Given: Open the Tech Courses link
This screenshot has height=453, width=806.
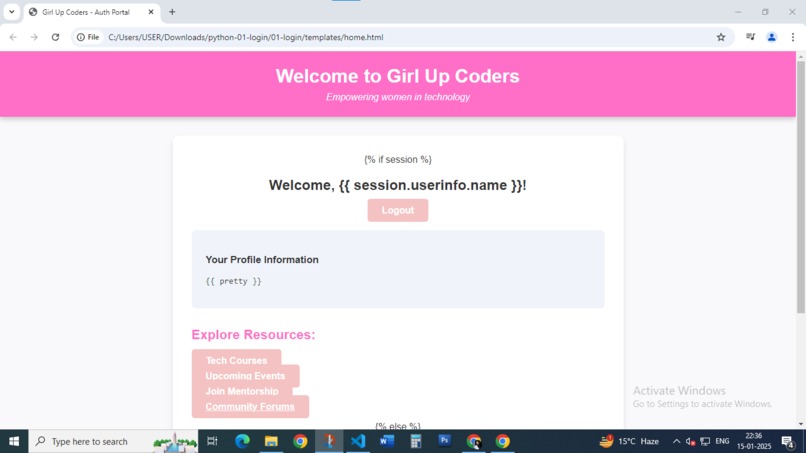Looking at the screenshot, I should click(236, 360).
